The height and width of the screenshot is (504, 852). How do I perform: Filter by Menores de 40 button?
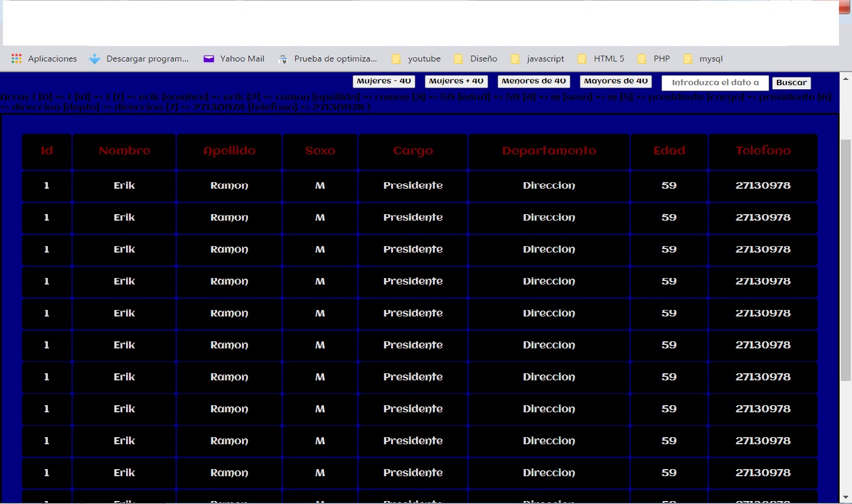[x=534, y=81]
